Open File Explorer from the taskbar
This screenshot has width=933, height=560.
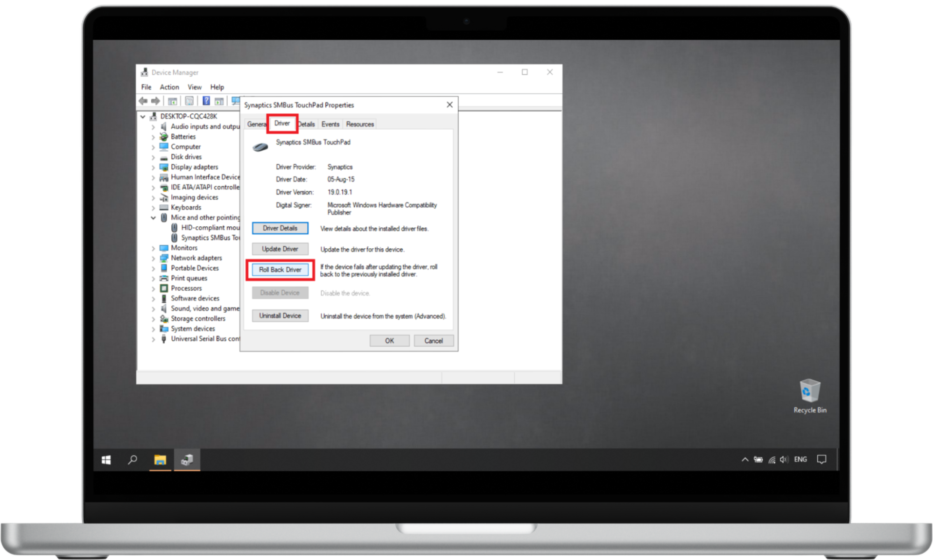click(160, 460)
